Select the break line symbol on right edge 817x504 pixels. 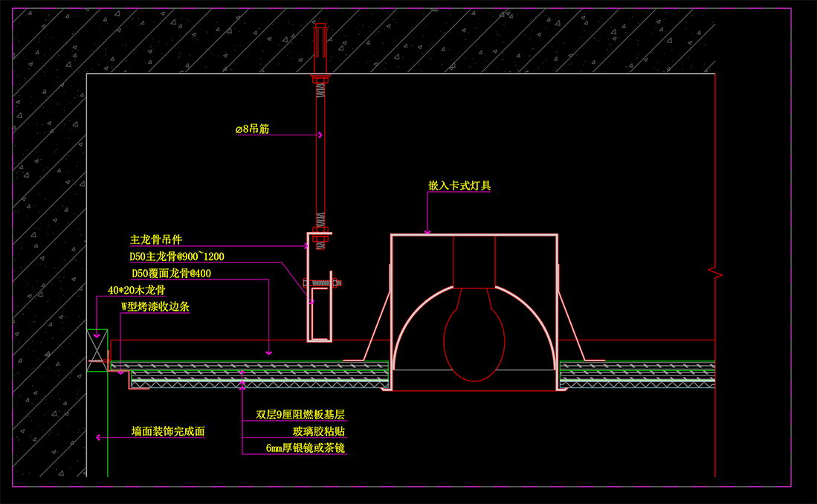(715, 273)
